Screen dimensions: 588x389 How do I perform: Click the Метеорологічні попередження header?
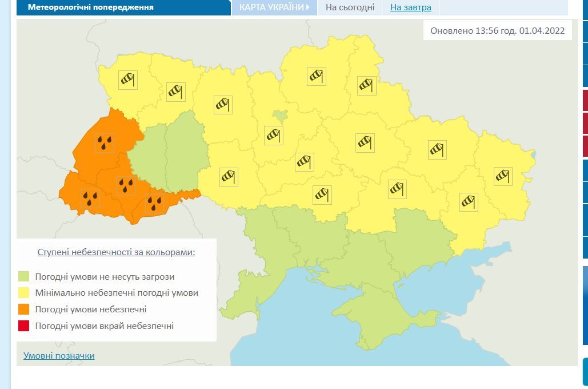[91, 7]
